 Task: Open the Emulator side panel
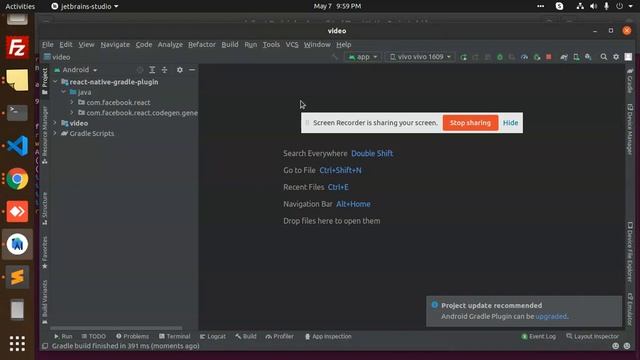630,309
